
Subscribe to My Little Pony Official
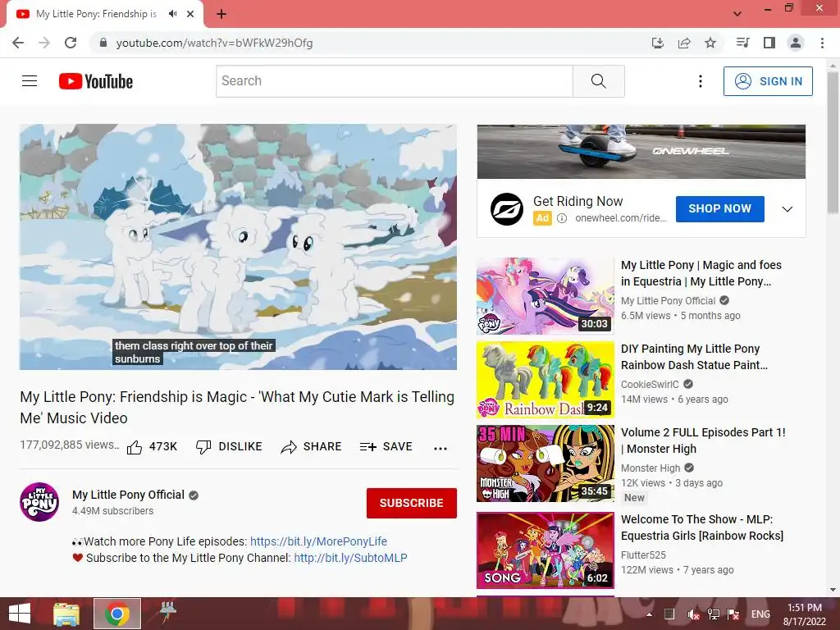pos(412,503)
